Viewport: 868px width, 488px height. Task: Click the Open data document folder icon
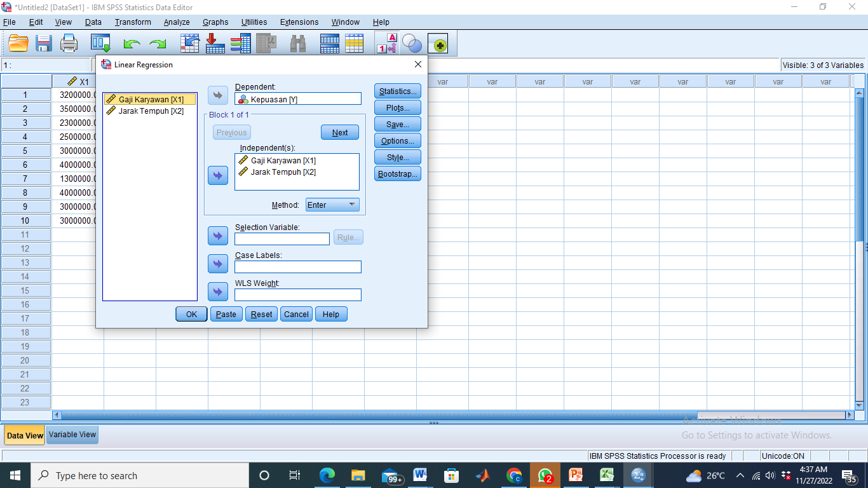tap(18, 43)
